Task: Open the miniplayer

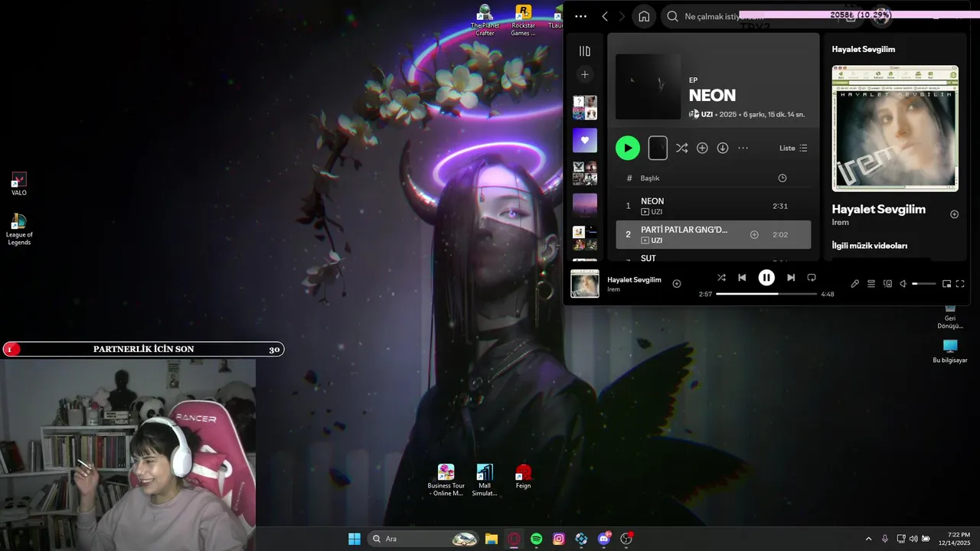Action: point(946,284)
